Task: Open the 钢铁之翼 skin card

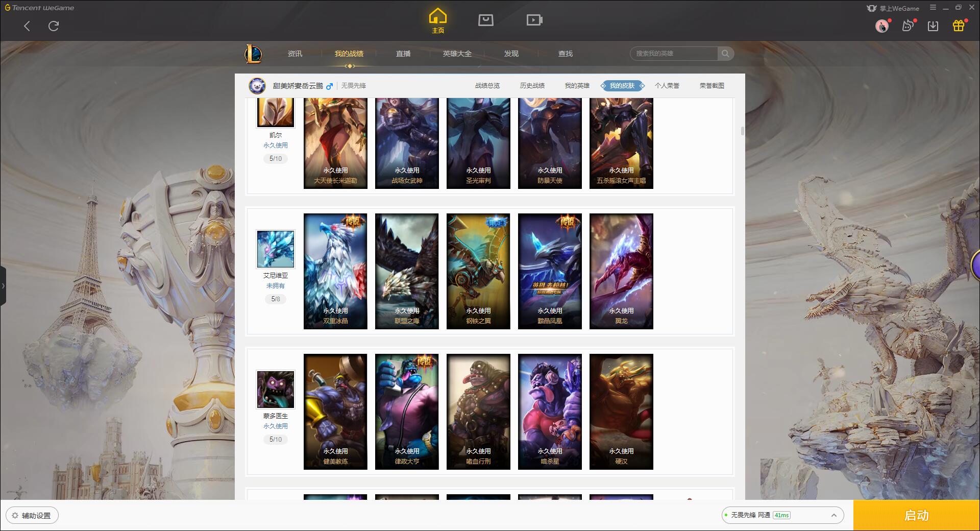Action: [x=478, y=271]
